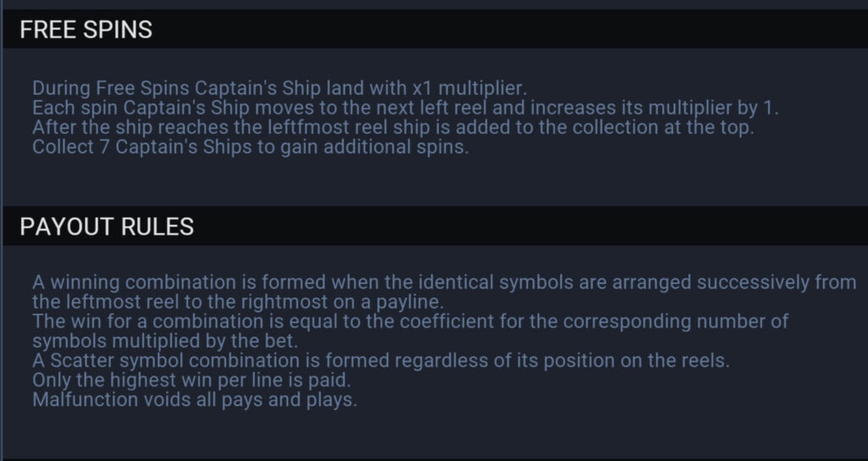This screenshot has width=868, height=461.
Task: Click the sentence about the leftmost reel ship collection
Action: (x=393, y=127)
